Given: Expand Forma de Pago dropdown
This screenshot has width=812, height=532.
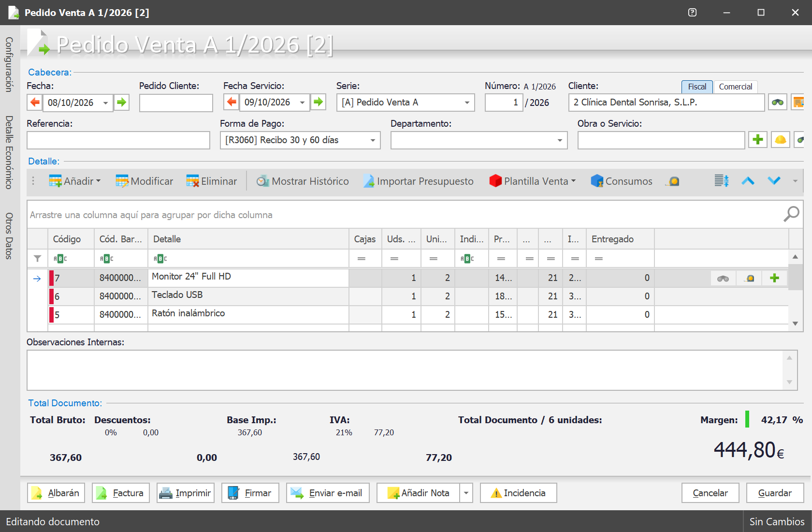Looking at the screenshot, I should pos(373,140).
